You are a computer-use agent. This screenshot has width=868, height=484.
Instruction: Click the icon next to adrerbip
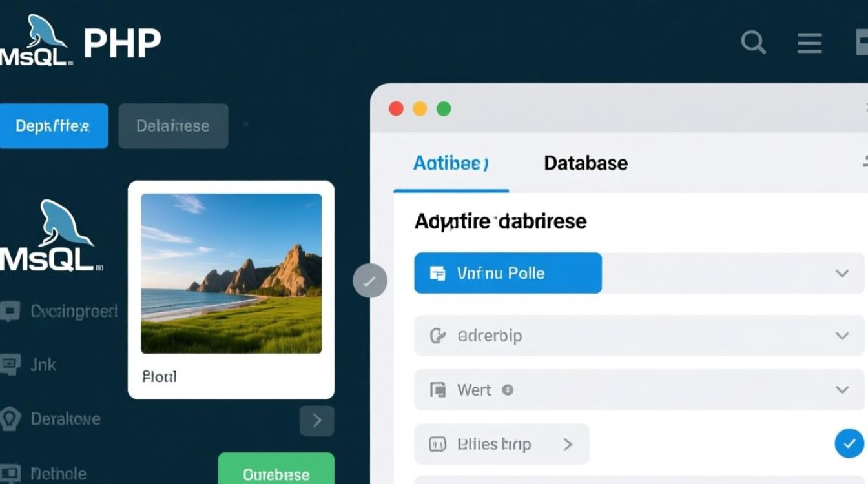(x=438, y=336)
